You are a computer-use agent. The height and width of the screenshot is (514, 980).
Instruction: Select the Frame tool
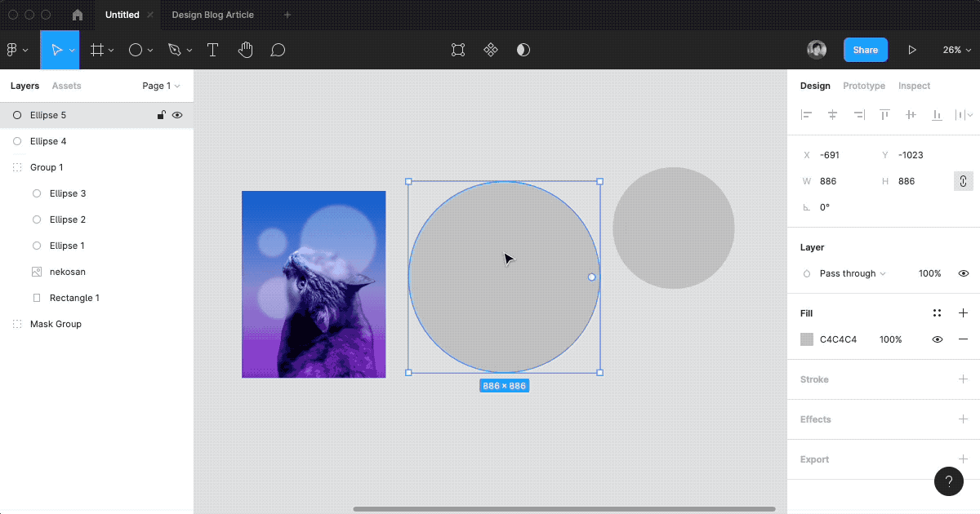[x=97, y=50]
